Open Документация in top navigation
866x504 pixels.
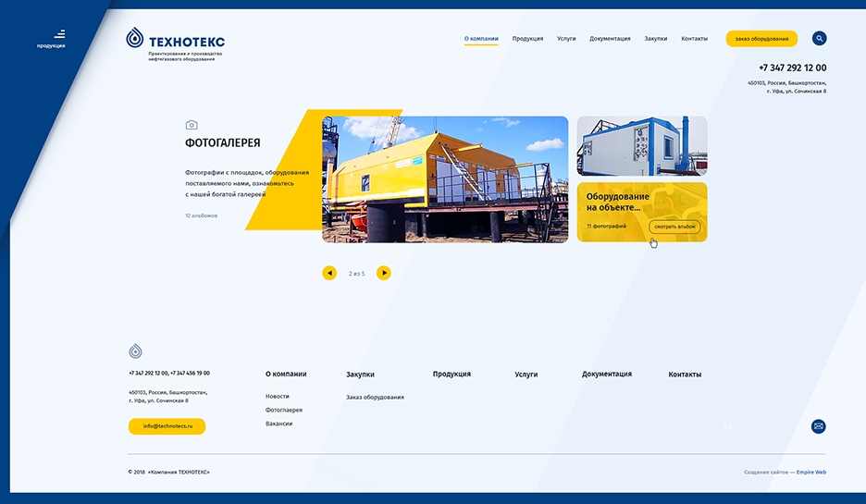pos(610,39)
